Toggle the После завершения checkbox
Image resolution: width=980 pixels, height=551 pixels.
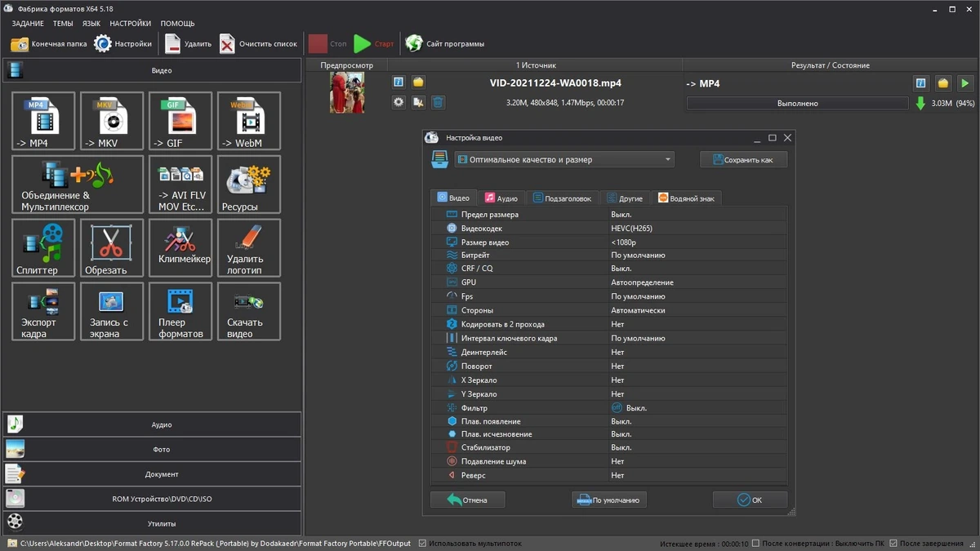(x=893, y=543)
